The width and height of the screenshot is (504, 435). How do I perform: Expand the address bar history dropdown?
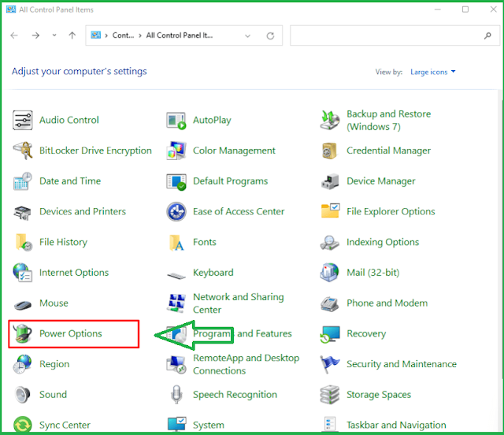(247, 35)
